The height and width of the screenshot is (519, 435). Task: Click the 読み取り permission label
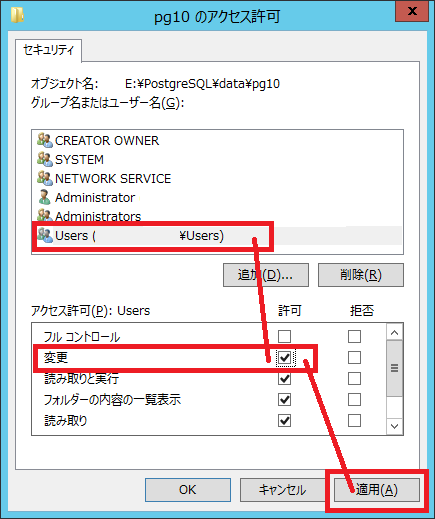[66, 421]
